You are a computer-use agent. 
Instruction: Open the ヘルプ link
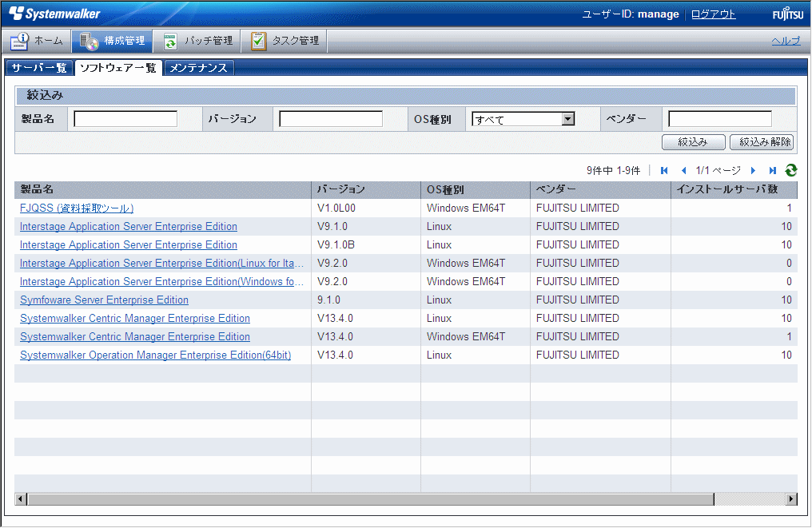pyautogui.click(x=786, y=41)
